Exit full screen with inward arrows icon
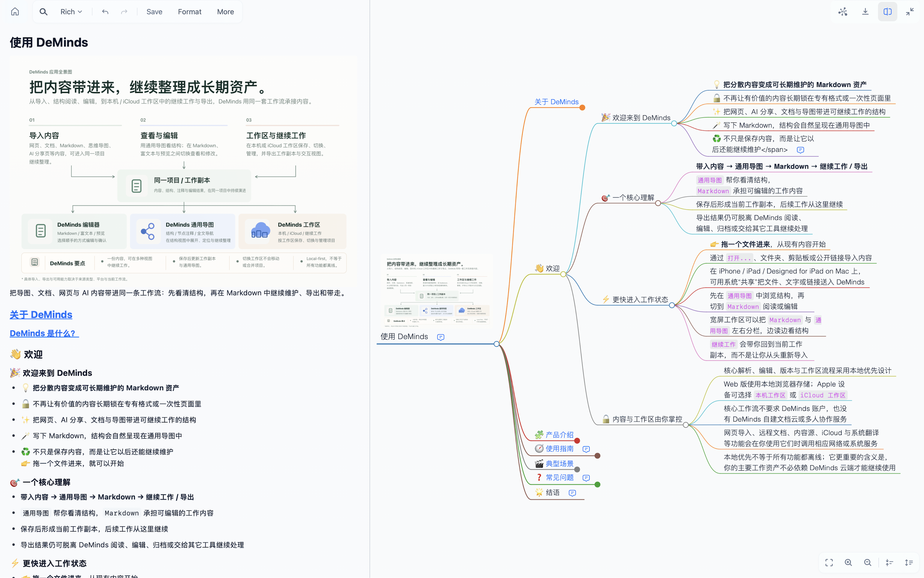 (910, 12)
